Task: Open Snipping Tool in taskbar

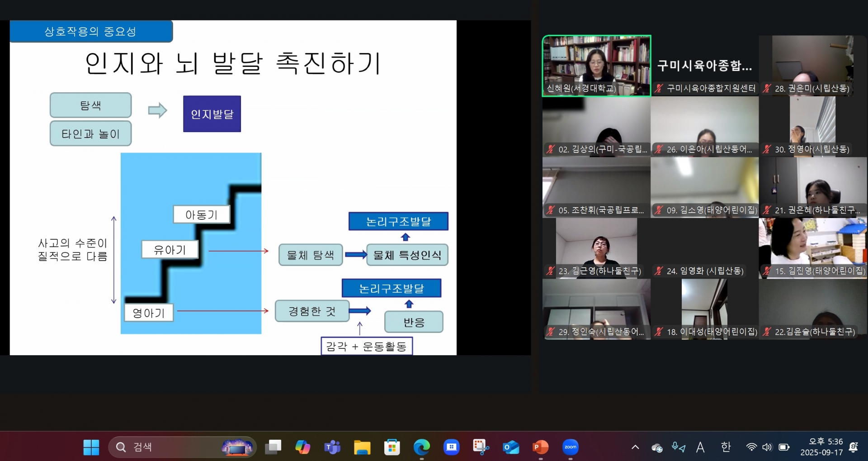Action: pos(481,447)
